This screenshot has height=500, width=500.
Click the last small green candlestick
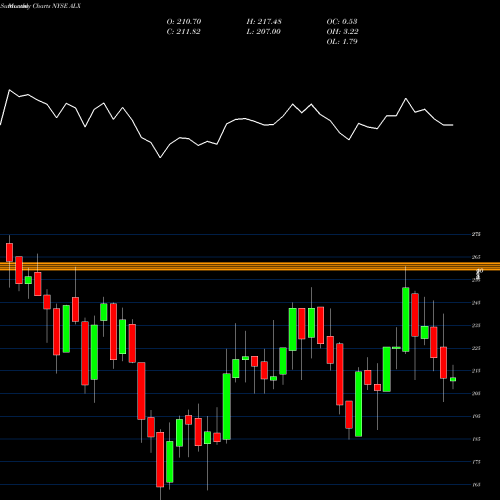pyautogui.click(x=453, y=379)
